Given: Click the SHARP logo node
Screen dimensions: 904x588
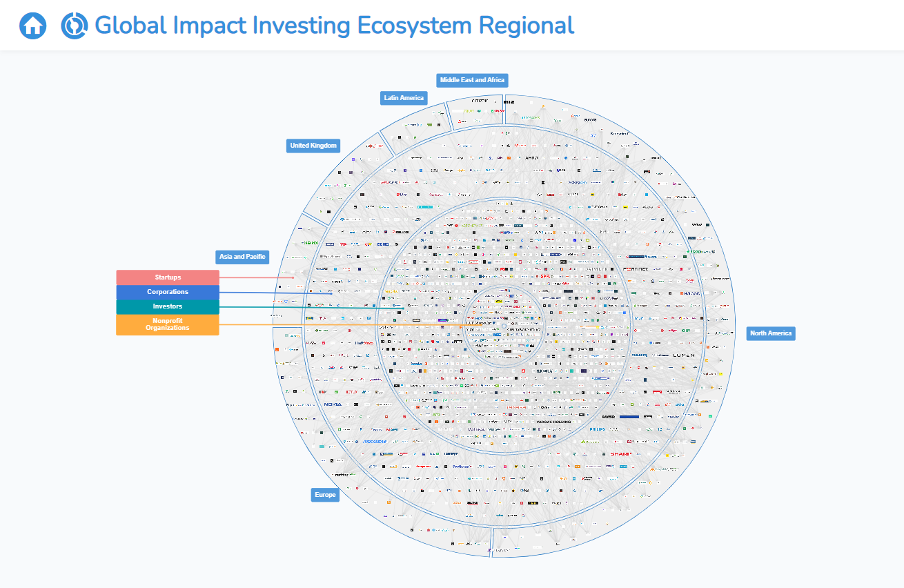Looking at the screenshot, I should click(x=620, y=453).
